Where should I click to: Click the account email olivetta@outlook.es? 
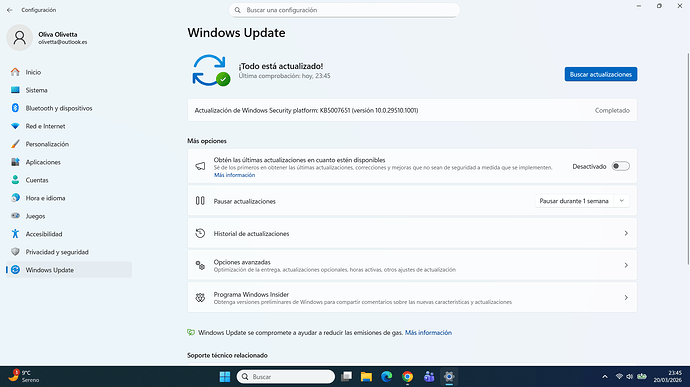(x=62, y=42)
